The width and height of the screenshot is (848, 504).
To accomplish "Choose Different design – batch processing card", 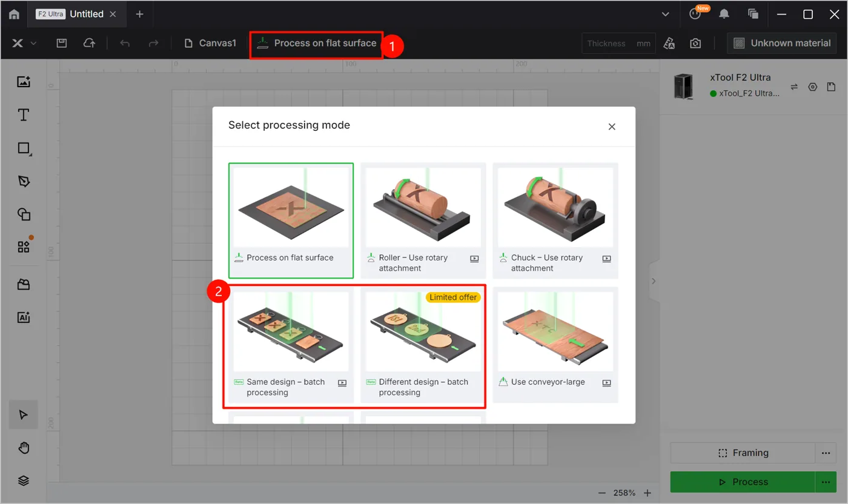I will click(x=423, y=345).
